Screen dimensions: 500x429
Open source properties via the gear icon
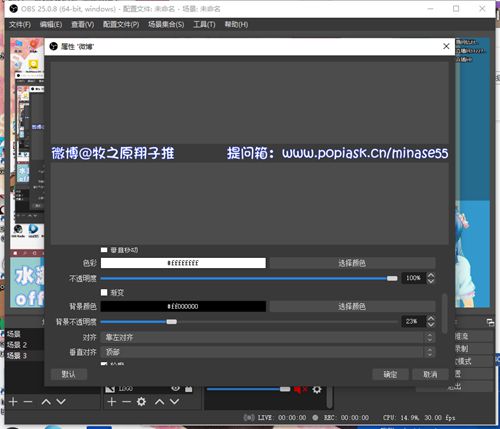tap(141, 402)
